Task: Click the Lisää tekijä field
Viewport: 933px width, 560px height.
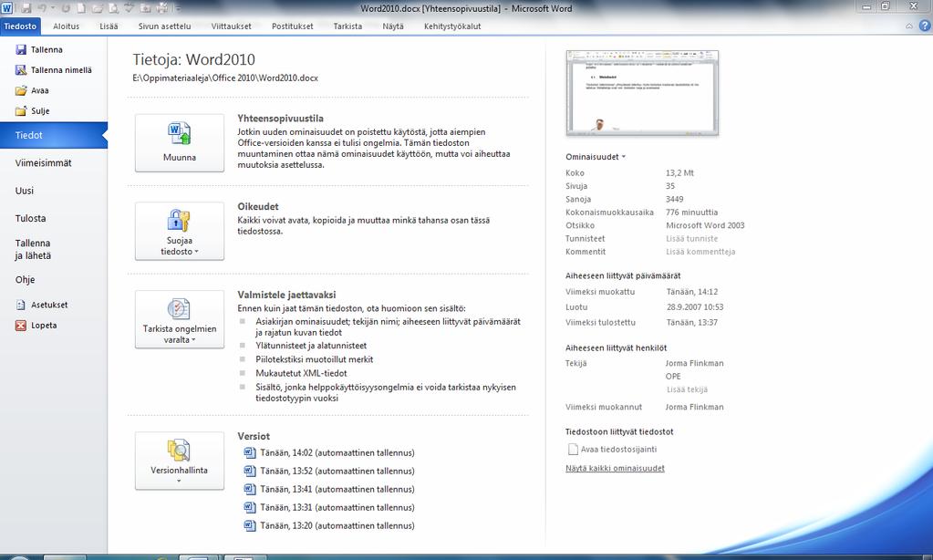Action: [688, 389]
